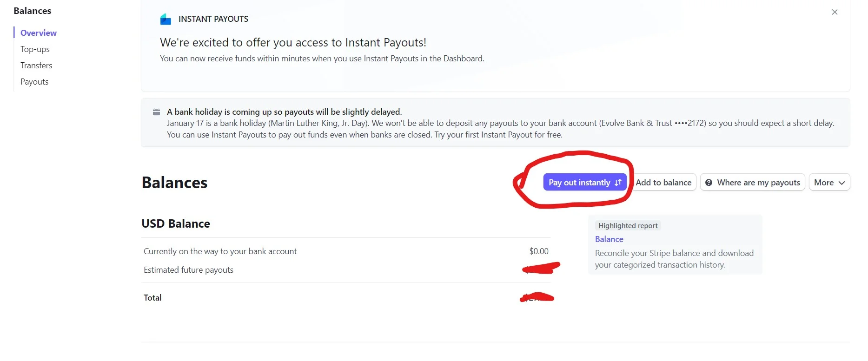
Task: Navigate to Payouts in sidebar
Action: click(34, 82)
